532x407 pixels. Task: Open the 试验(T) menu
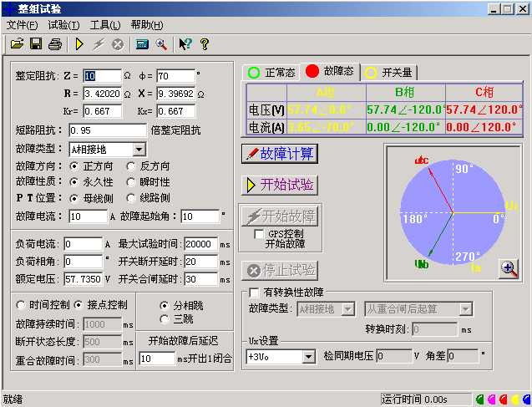pos(63,25)
